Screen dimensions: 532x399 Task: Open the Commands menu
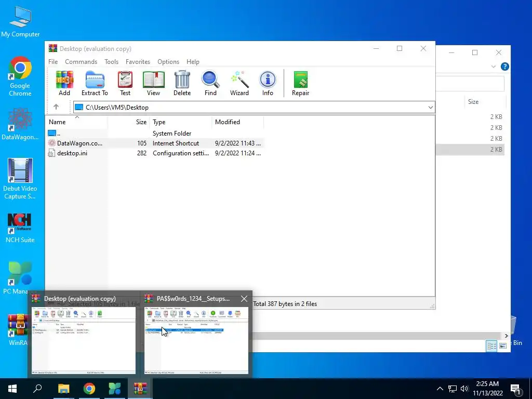(81, 62)
